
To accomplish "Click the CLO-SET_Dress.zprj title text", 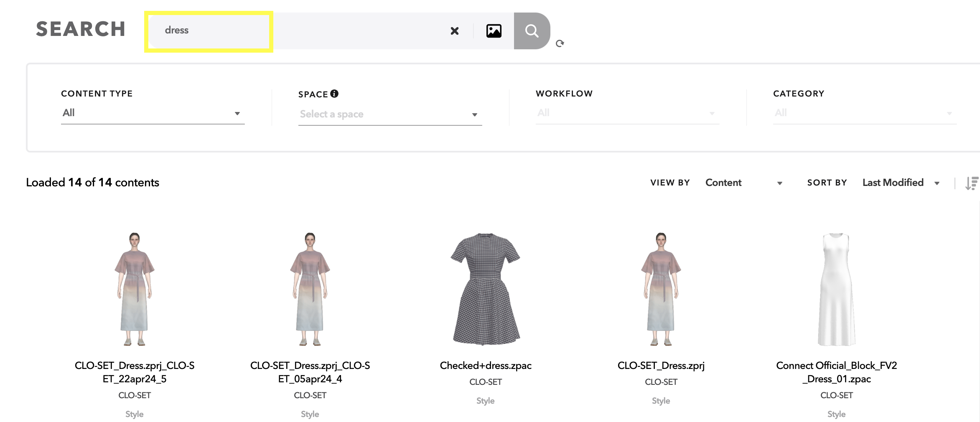I will tap(661, 366).
